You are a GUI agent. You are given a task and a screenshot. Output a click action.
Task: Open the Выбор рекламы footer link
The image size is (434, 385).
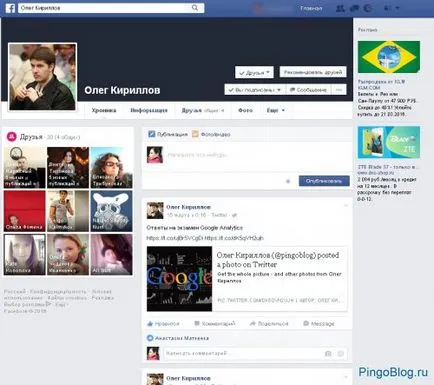coord(28,304)
